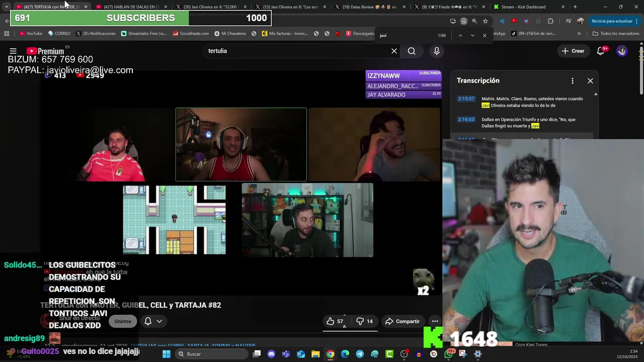
Task: Open Task View from the taskbar
Action: (x=257, y=354)
